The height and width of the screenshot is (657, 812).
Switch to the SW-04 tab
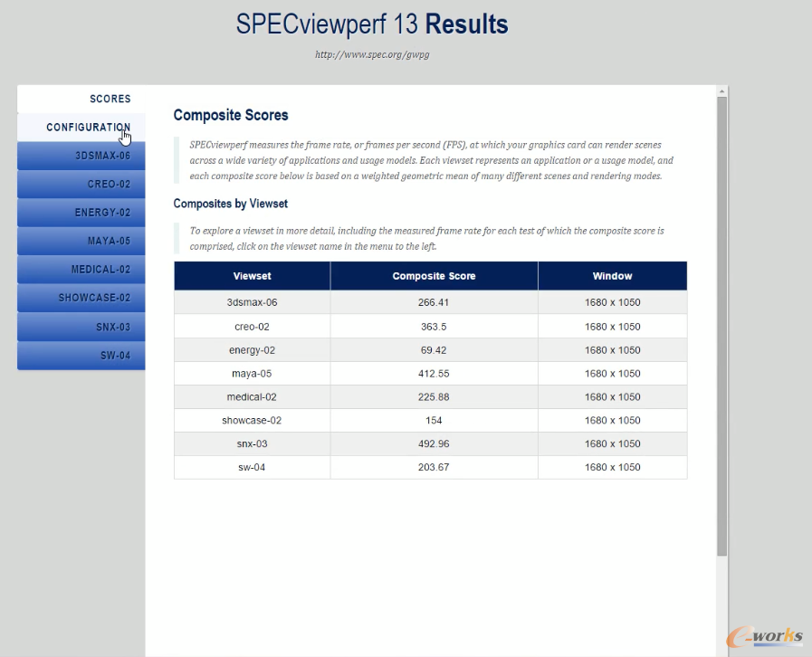click(81, 356)
